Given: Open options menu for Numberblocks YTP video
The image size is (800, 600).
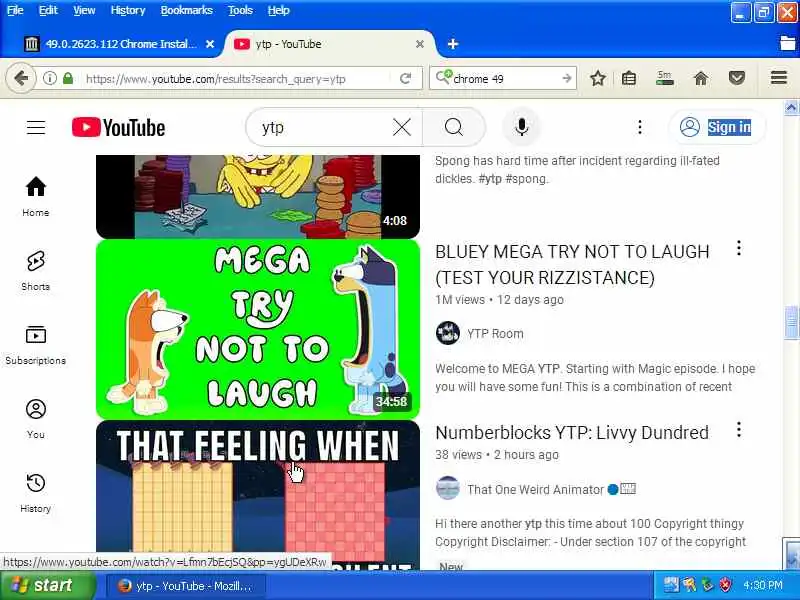Looking at the screenshot, I should (739, 430).
